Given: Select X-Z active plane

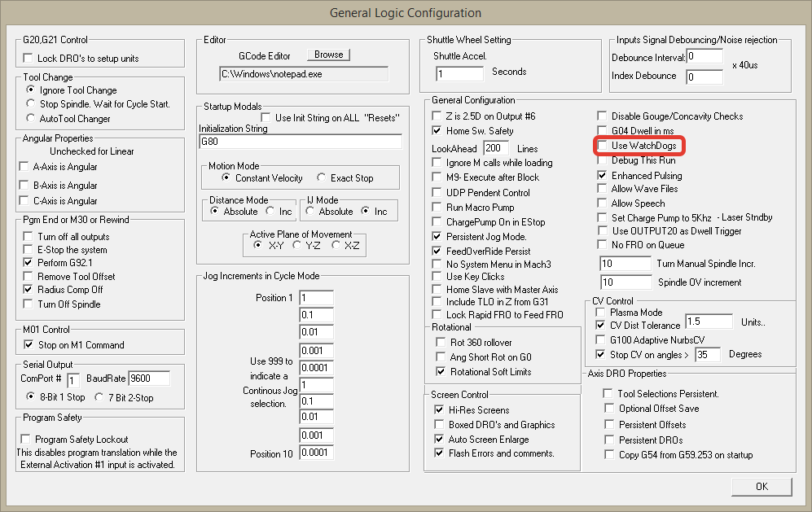Looking at the screenshot, I should (x=336, y=245).
